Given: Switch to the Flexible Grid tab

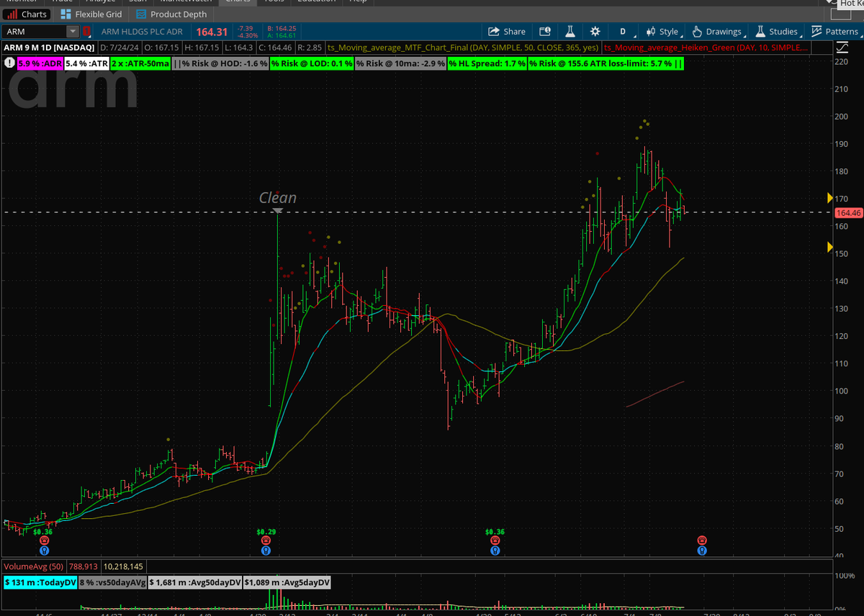Looking at the screenshot, I should (x=91, y=14).
